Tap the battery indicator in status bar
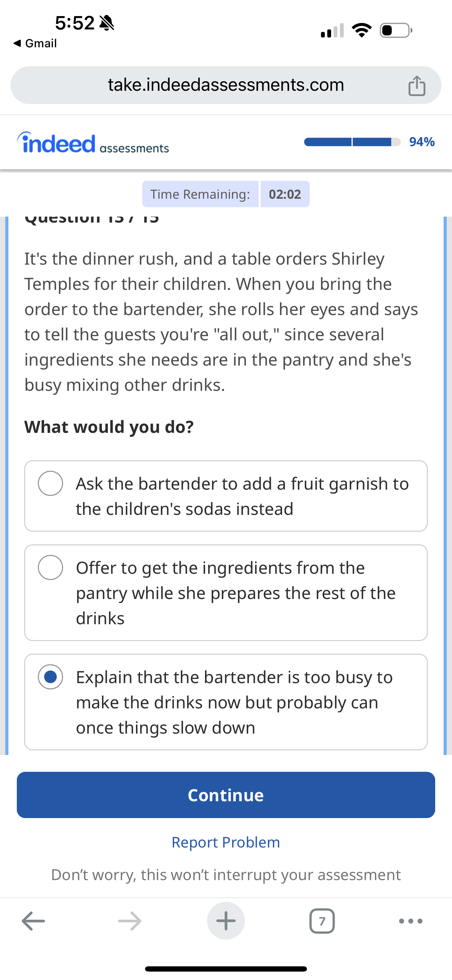452x980 pixels. coord(396,30)
